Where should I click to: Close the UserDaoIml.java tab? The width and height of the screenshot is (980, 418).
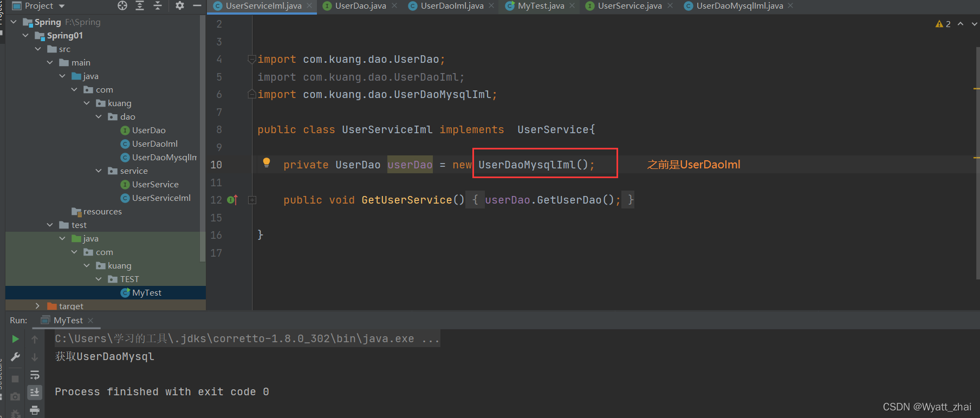pos(491,6)
